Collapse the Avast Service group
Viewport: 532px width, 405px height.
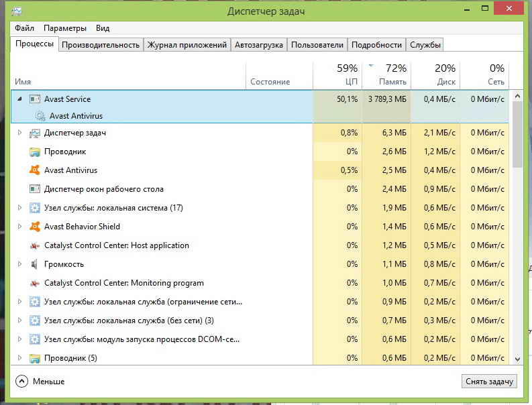(19, 99)
